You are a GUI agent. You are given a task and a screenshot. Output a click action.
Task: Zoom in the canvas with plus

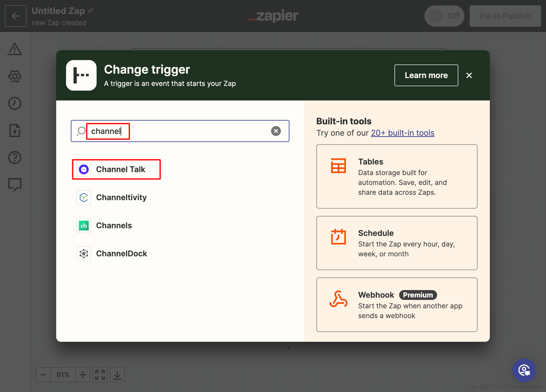(83, 375)
